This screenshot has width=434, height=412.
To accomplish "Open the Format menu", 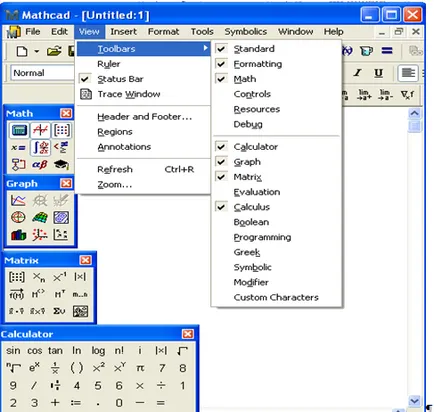I will pyautogui.click(x=163, y=32).
